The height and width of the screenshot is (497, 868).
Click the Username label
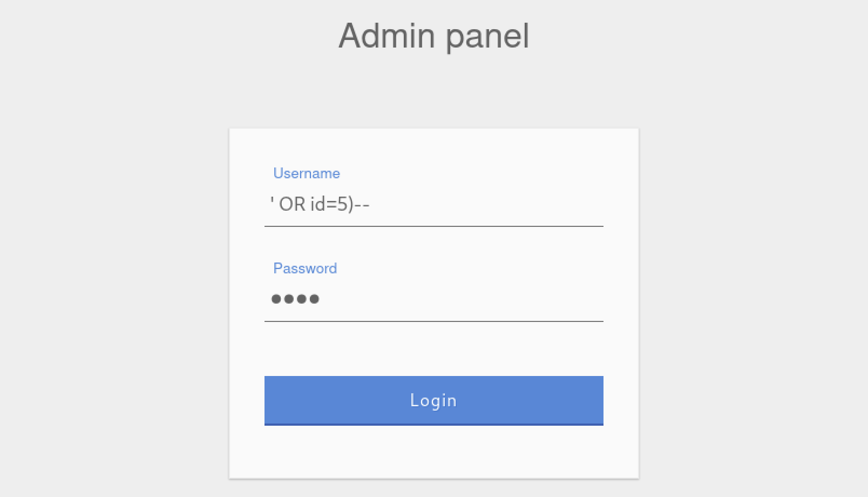point(306,173)
